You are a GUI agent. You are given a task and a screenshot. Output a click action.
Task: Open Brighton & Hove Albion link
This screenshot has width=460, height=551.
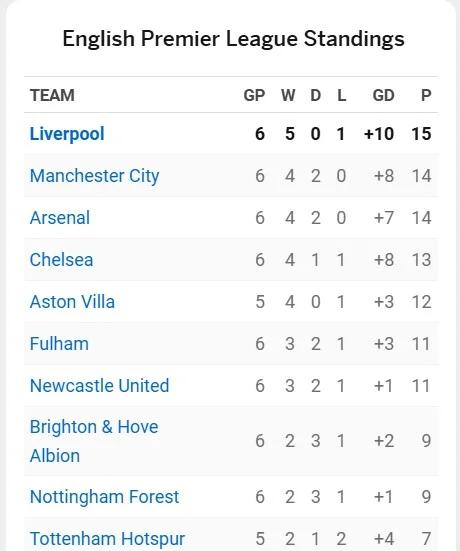pos(94,441)
